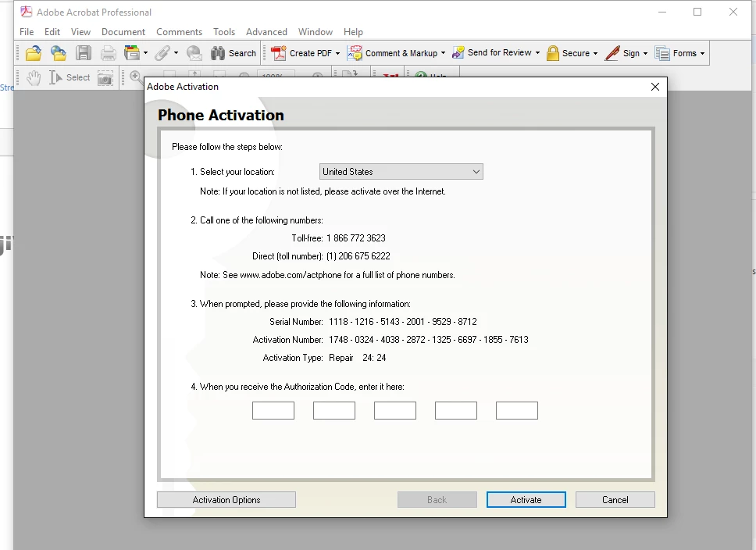Click the activation number starting with 1748
Screen dimensions: 756x550
click(429, 340)
